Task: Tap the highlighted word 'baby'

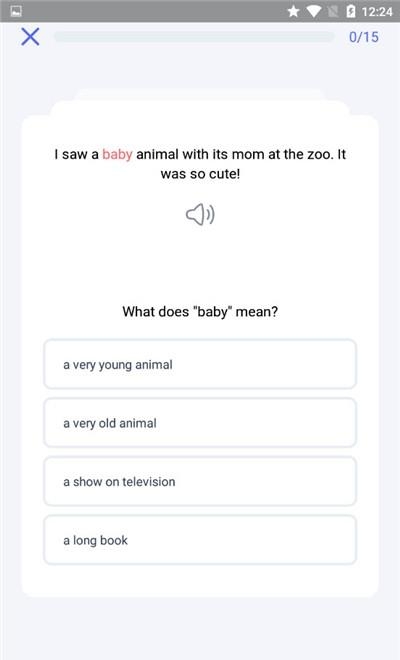Action: click(x=117, y=154)
